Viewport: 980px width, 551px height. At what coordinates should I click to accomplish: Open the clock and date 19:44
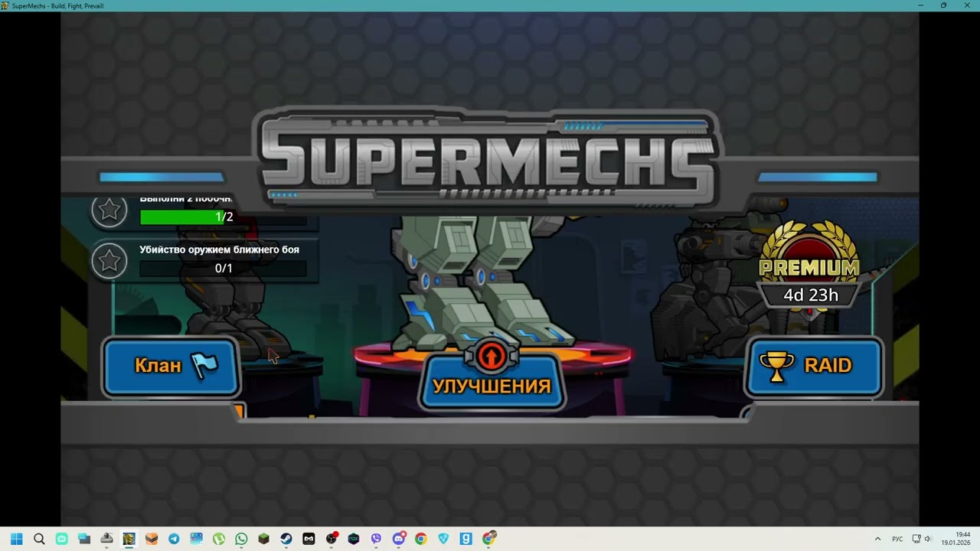tap(956, 539)
